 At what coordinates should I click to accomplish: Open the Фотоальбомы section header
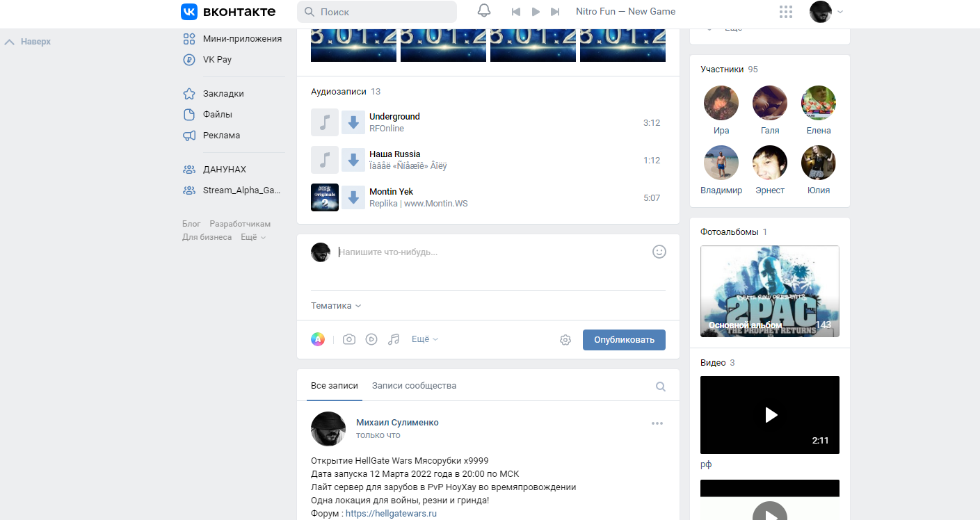(734, 232)
